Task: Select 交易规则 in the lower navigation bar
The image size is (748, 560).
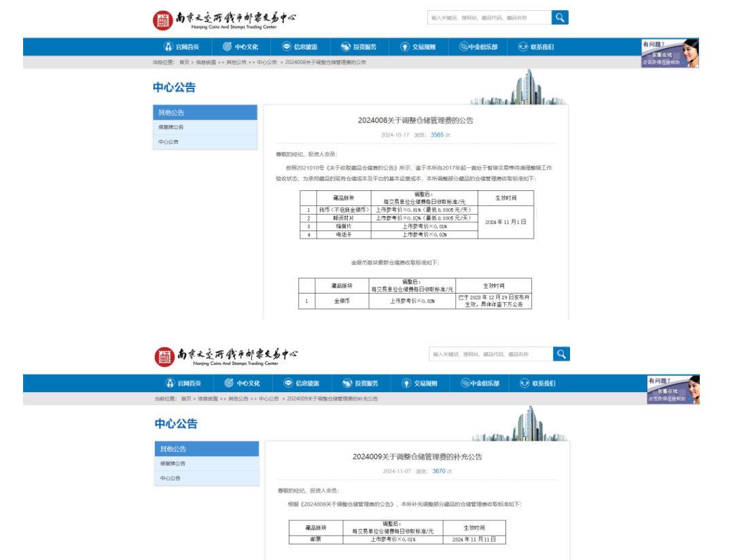Action: (419, 383)
